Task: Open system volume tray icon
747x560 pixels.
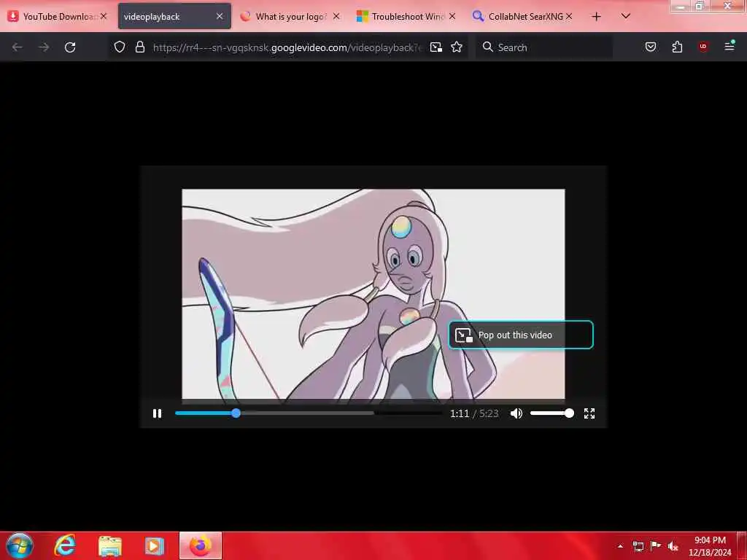Action: (x=673, y=546)
